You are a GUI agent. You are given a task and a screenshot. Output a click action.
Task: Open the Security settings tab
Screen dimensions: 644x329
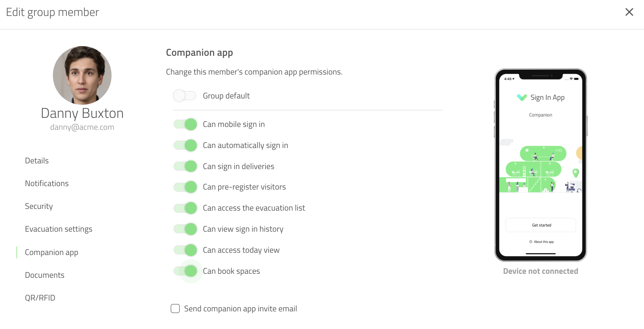point(39,206)
